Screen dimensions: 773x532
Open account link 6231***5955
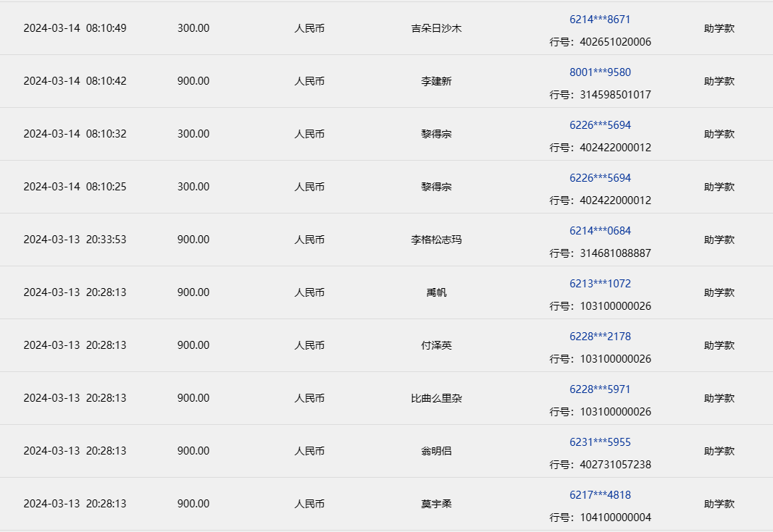coord(600,442)
